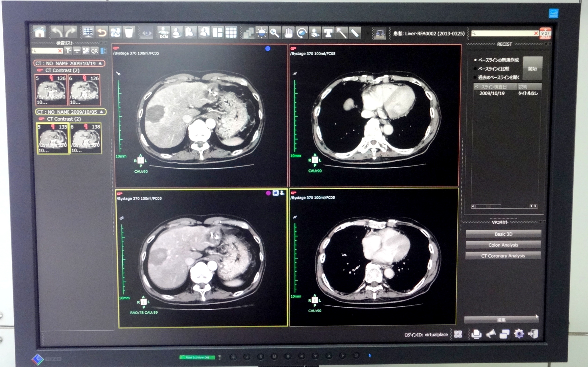588x367 pixels.
Task: Launch CT Coronary Analysis
Action: click(503, 256)
